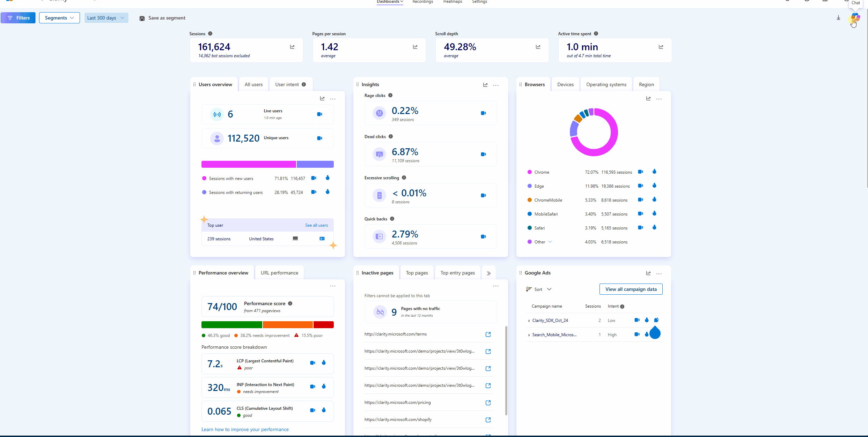Switch to the Region tab

pos(646,84)
